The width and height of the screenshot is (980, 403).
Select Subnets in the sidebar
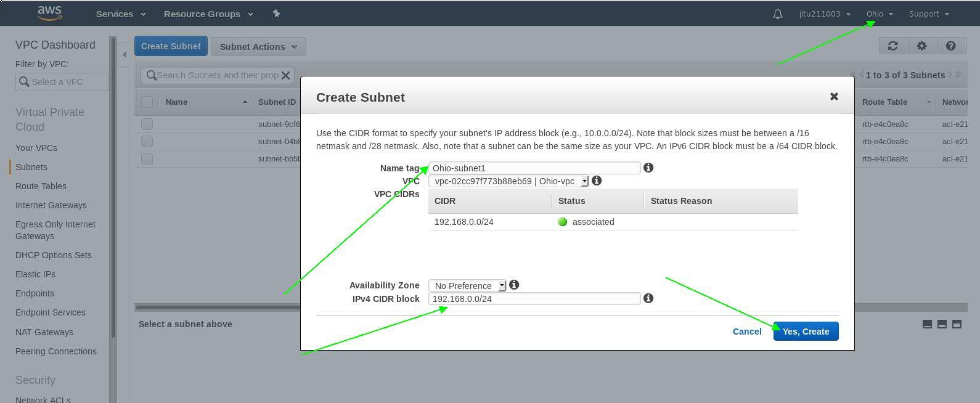(x=31, y=167)
